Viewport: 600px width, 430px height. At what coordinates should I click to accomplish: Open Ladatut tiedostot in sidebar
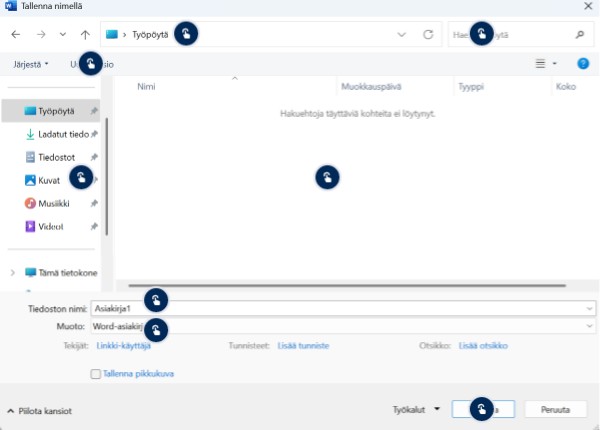pyautogui.click(x=60, y=133)
